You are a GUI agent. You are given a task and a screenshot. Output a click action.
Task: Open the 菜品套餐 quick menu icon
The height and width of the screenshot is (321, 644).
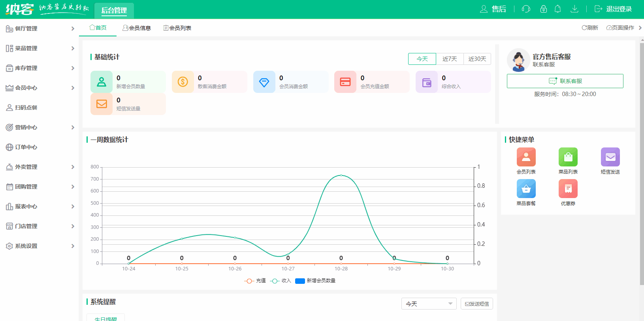(x=526, y=189)
